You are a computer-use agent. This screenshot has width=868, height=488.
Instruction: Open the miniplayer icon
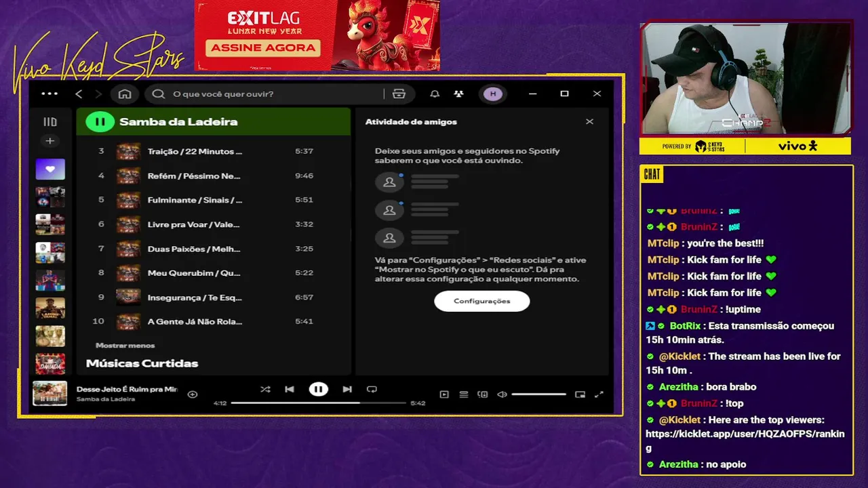580,394
